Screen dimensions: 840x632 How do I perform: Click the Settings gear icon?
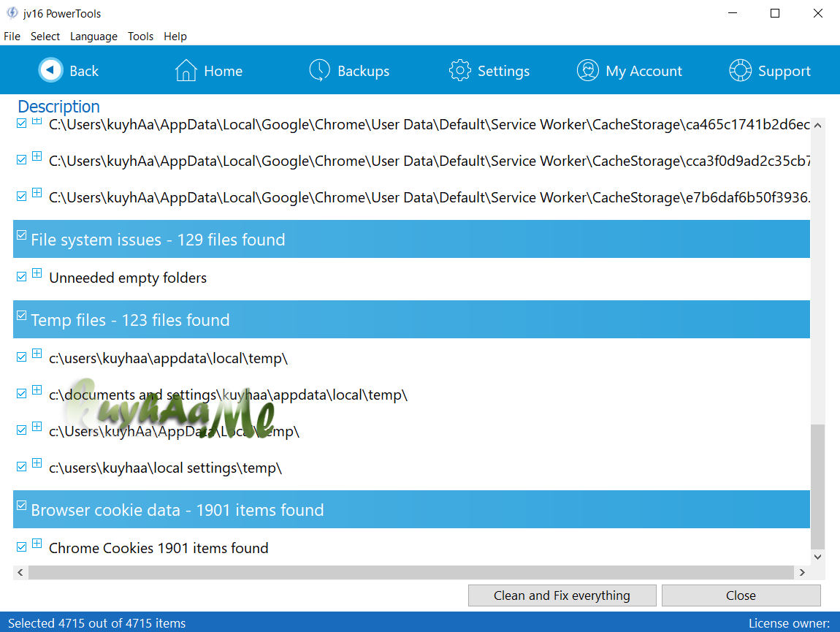tap(459, 70)
